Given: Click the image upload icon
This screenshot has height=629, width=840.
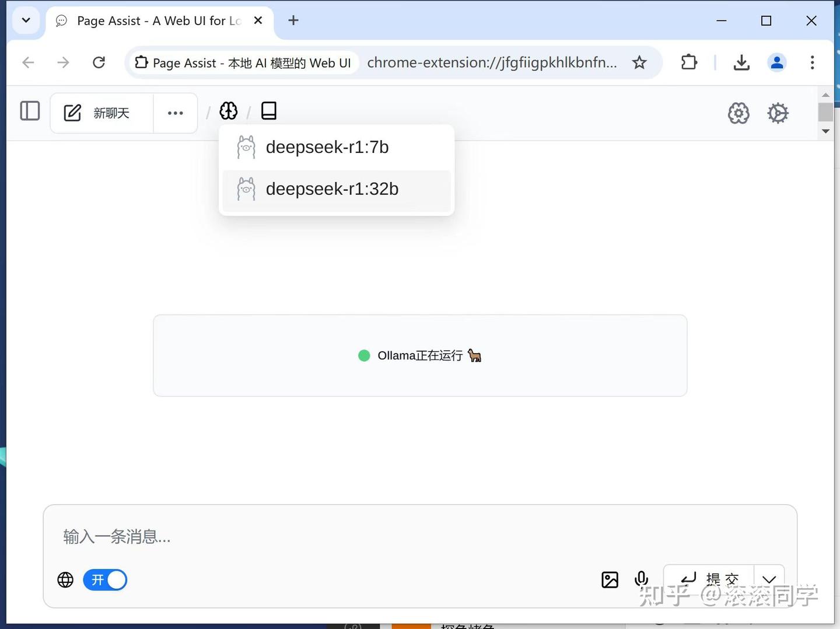Looking at the screenshot, I should point(609,579).
